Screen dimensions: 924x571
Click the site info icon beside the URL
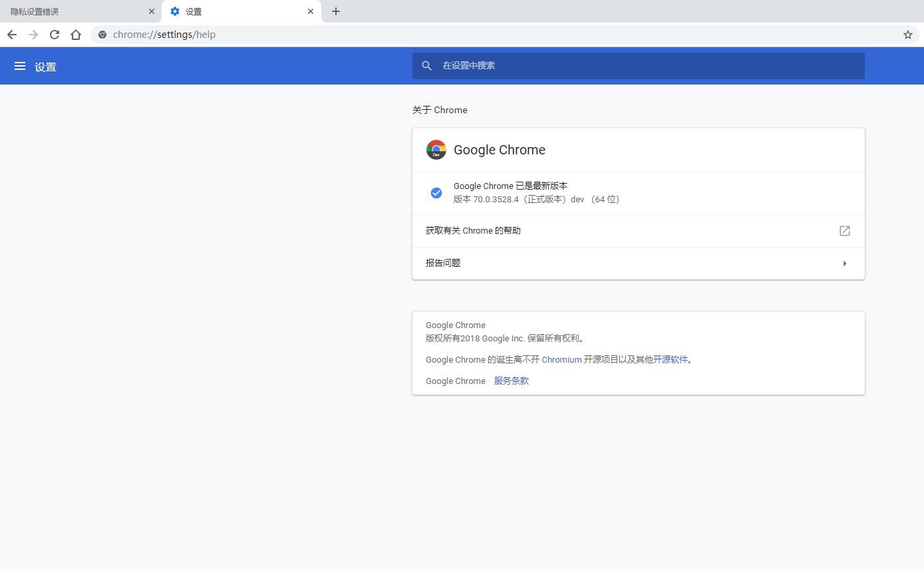(x=102, y=35)
